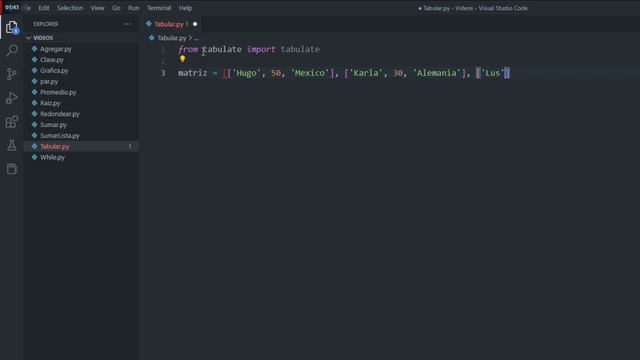Open the bottom activity bar icon below Testing
640x360 pixels.
[x=12, y=169]
